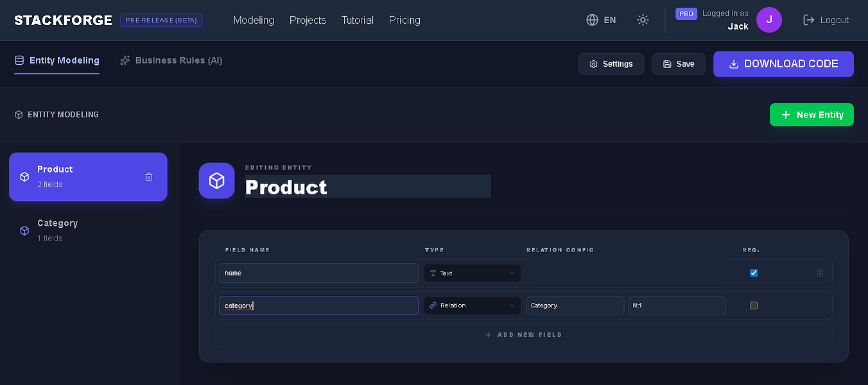This screenshot has height=385, width=868.
Task: Click the Download Code button
Action: pyautogui.click(x=783, y=64)
